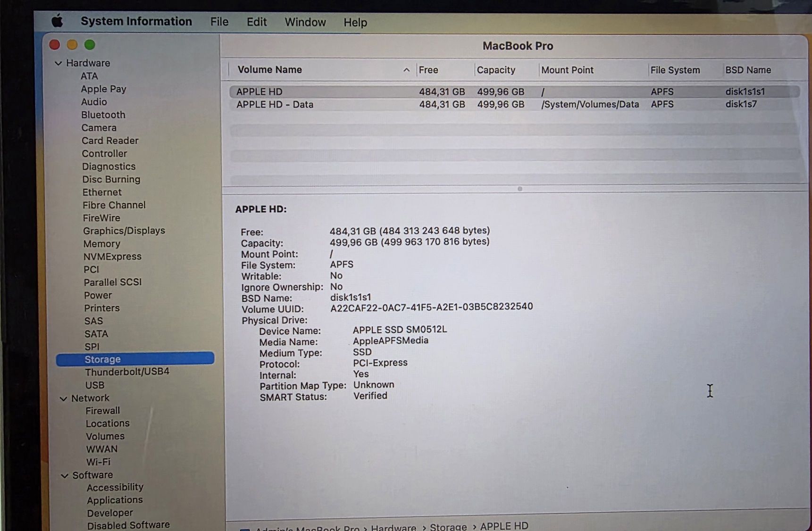Image resolution: width=812 pixels, height=531 pixels.
Task: Select Fibre Channel in the sidebar
Action: coord(114,205)
